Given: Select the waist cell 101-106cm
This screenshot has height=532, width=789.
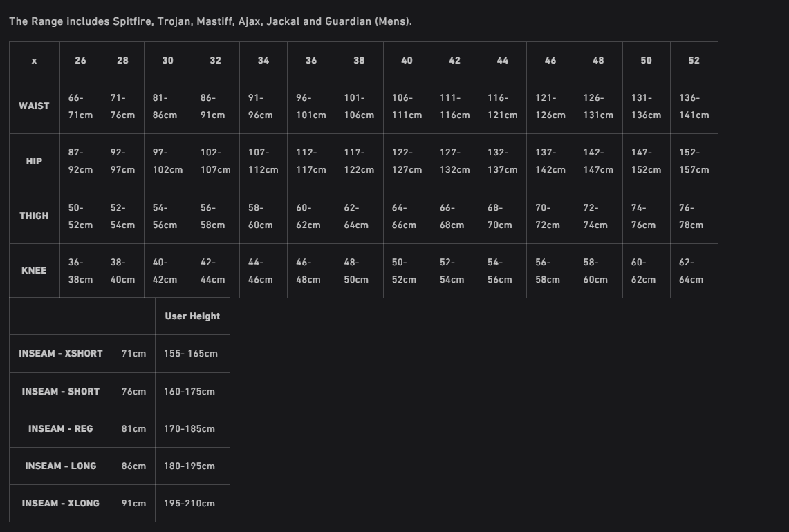Looking at the screenshot, I should pyautogui.click(x=359, y=106).
